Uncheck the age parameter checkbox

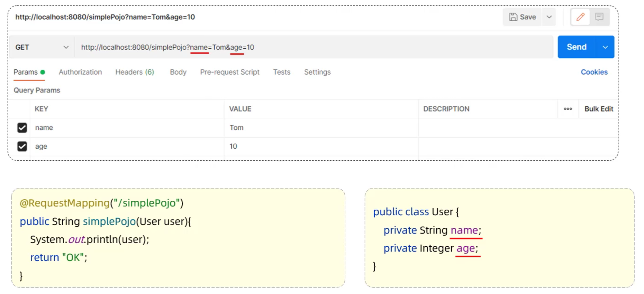22,146
